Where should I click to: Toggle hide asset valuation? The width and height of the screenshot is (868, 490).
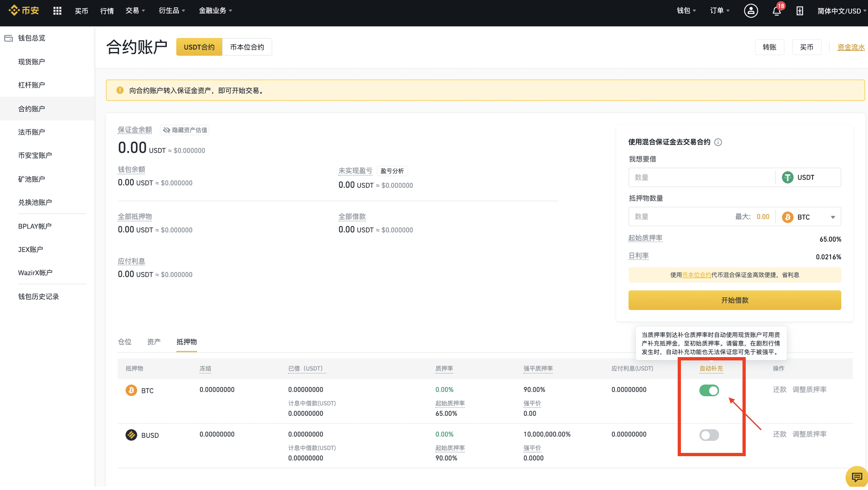click(x=185, y=130)
